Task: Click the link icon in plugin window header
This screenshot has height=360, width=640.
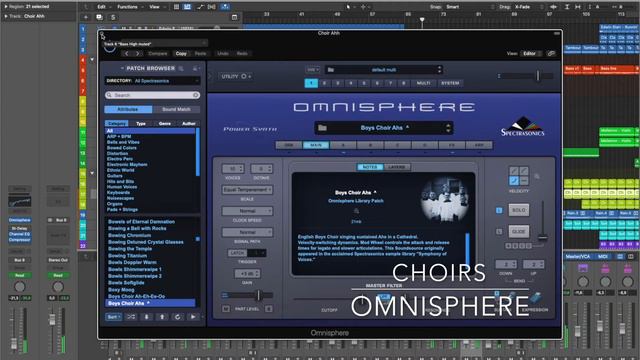Action: (551, 53)
